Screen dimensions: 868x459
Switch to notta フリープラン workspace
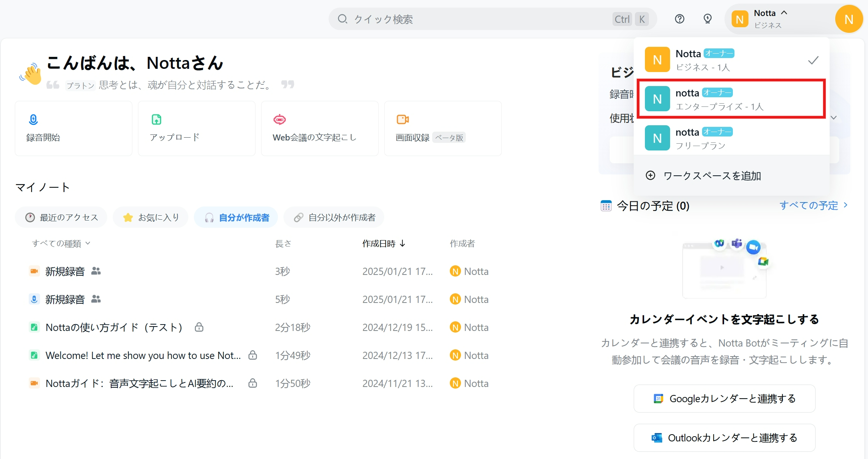point(731,138)
